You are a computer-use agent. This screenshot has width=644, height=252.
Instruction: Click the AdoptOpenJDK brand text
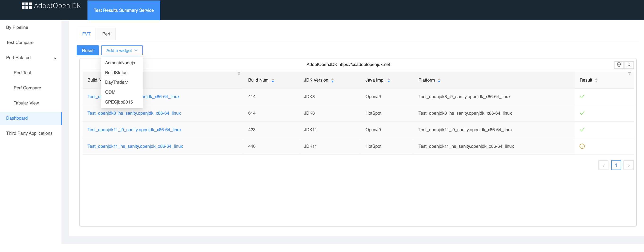click(57, 6)
